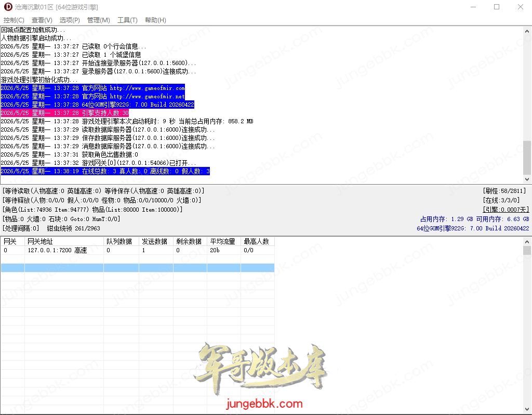The width and height of the screenshot is (532, 415).
Task: Click the 等待读取 status line
Action: pos(103,191)
